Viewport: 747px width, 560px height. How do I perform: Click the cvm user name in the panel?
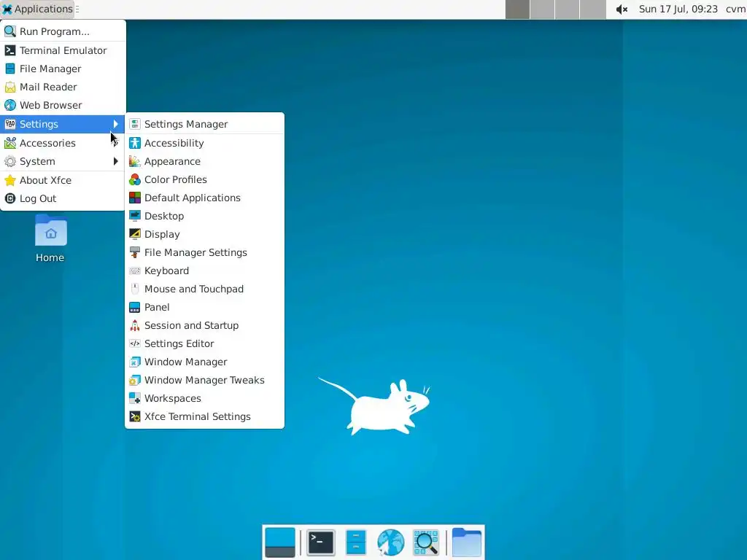click(735, 9)
